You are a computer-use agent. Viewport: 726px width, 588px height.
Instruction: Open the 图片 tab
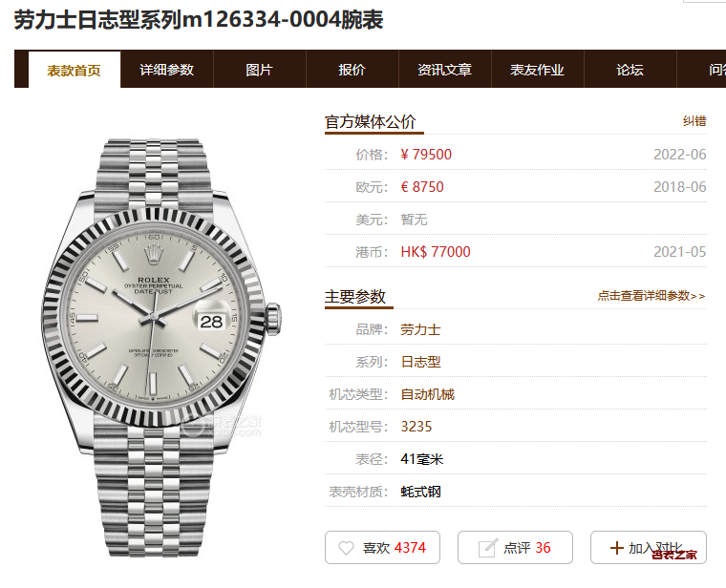click(259, 70)
